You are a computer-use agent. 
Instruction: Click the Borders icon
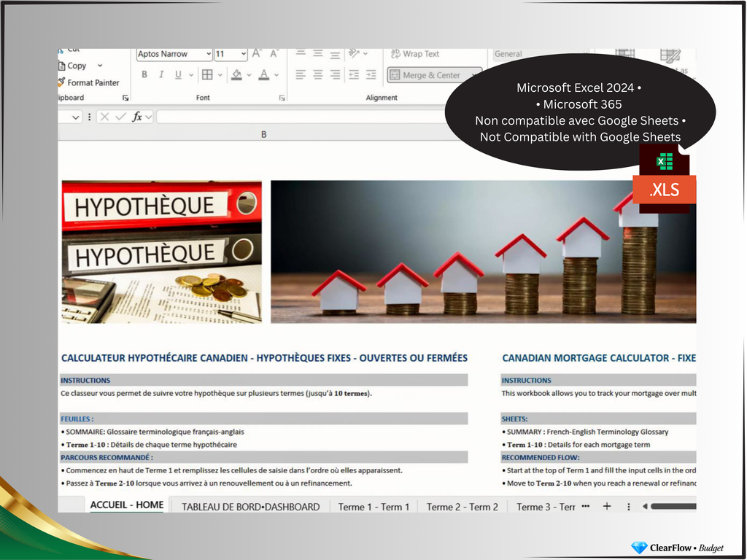(207, 75)
